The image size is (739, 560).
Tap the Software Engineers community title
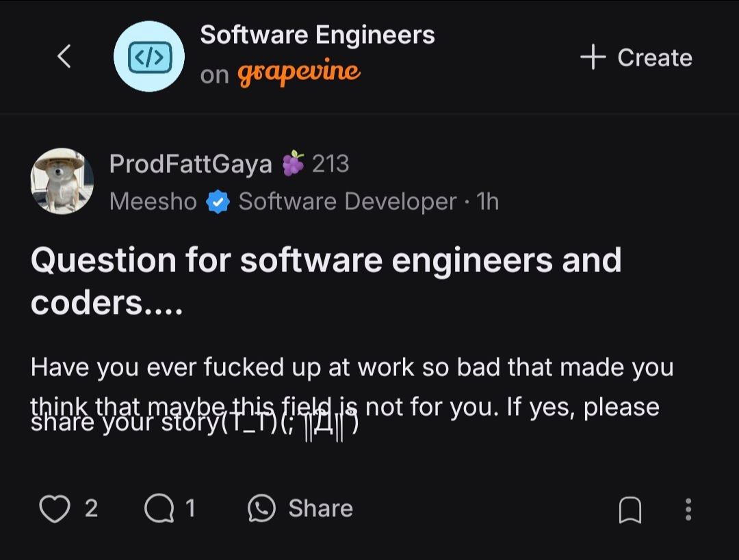[x=317, y=35]
